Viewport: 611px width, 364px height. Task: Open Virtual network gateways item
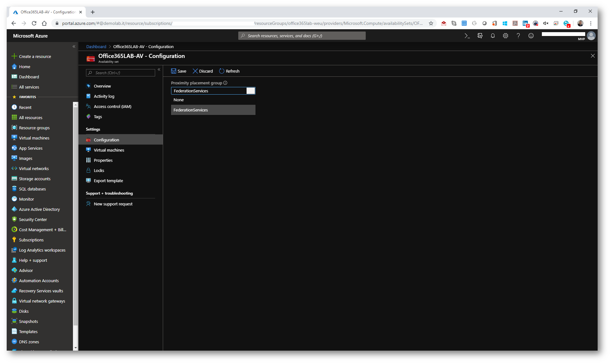pyautogui.click(x=42, y=301)
